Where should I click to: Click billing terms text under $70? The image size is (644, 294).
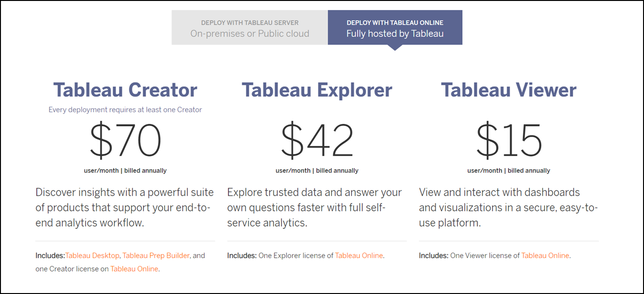[x=125, y=171]
